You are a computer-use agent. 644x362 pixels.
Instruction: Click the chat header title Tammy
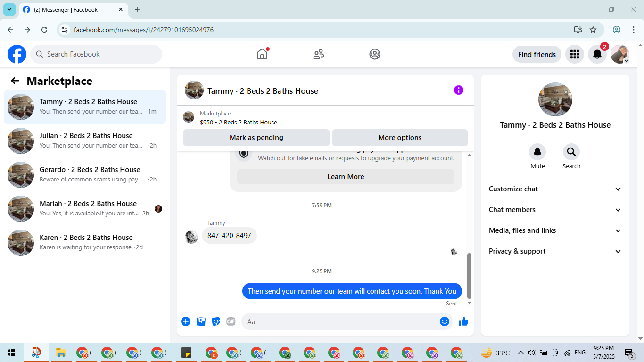(x=263, y=91)
